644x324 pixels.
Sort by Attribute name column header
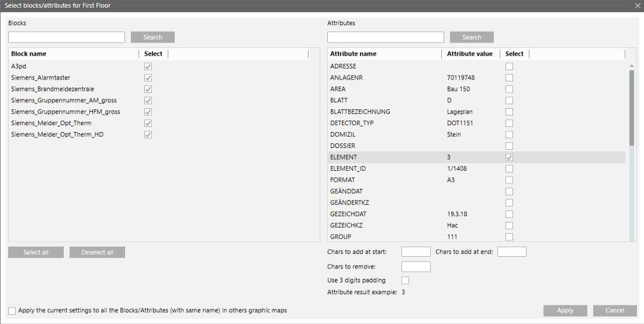click(354, 54)
